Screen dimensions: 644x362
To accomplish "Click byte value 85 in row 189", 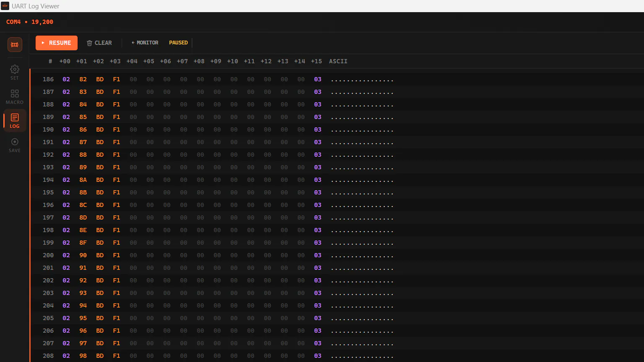I will click(83, 117).
